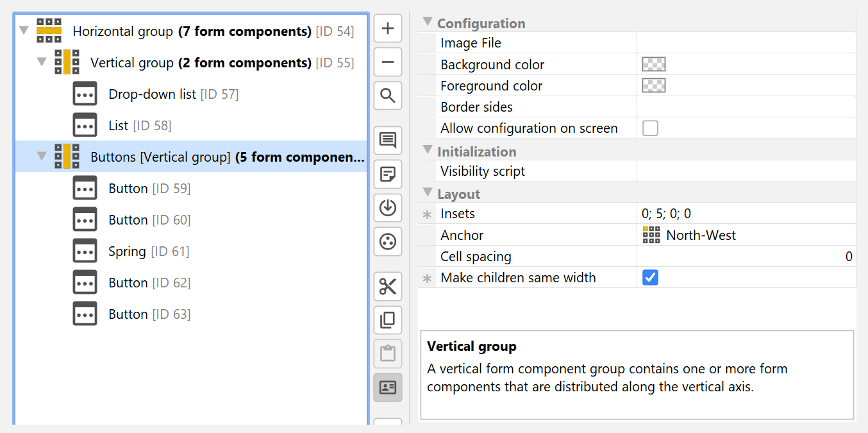This screenshot has width=868, height=433.
Task: Enable Allow configuration on screen checkbox
Action: pos(650,128)
